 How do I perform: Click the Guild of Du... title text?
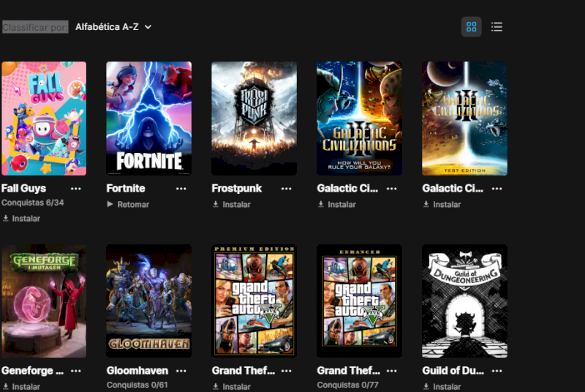click(x=453, y=371)
